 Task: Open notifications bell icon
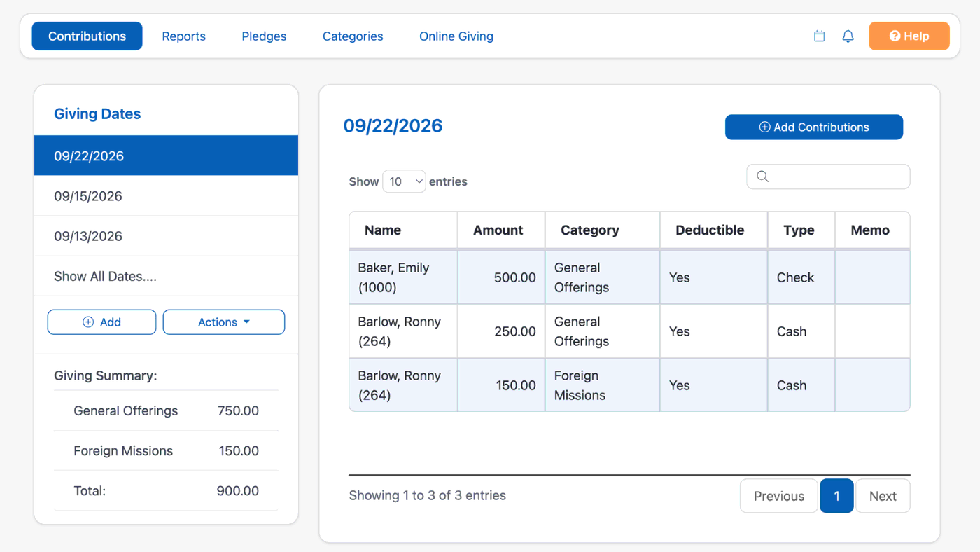point(848,36)
